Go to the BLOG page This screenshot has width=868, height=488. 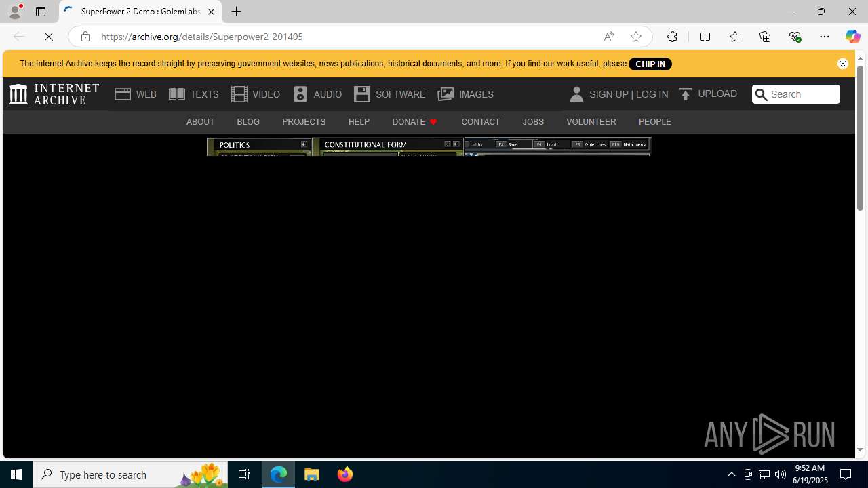(248, 122)
